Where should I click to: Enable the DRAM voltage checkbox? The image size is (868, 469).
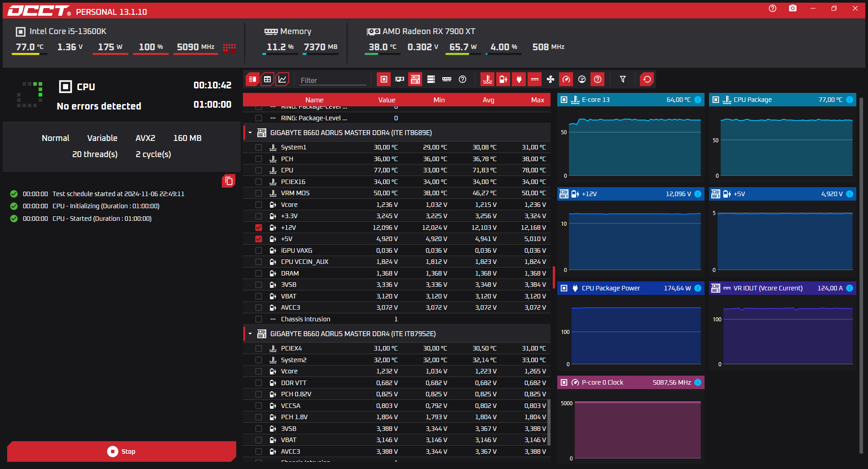pyautogui.click(x=259, y=273)
